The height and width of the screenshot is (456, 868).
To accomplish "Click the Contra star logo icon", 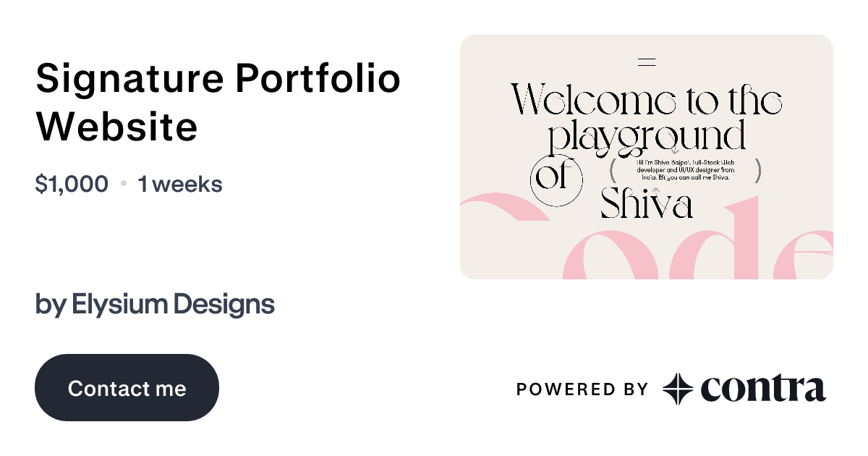I will [x=677, y=389].
